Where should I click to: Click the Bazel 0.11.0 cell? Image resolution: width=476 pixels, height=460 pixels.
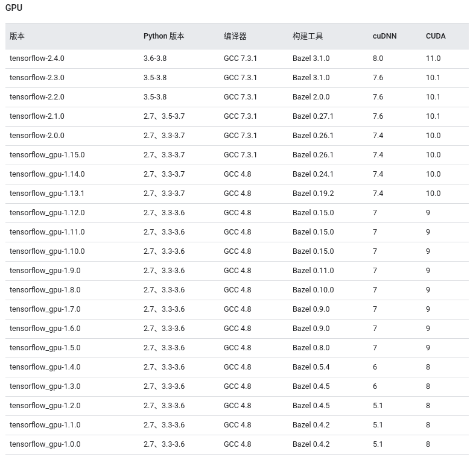tap(313, 271)
